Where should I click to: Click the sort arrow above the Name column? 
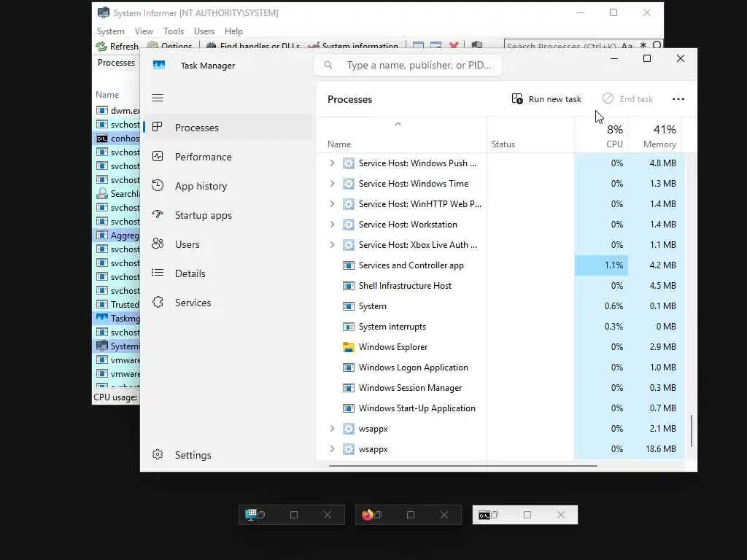[398, 124]
